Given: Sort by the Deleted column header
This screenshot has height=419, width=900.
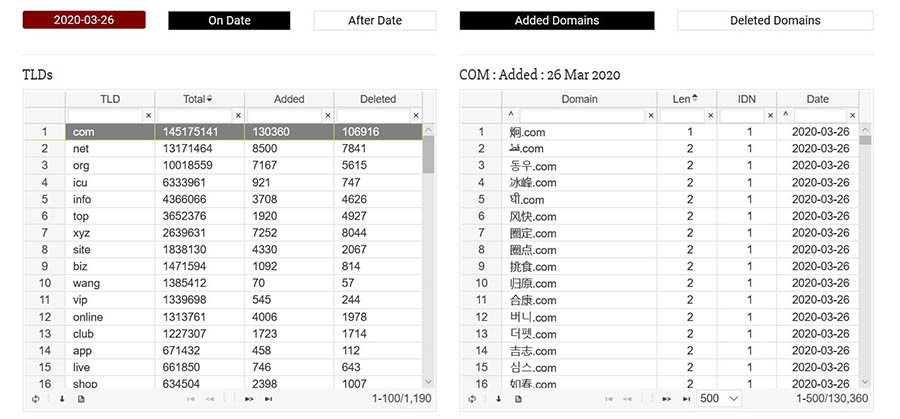Looking at the screenshot, I should [378, 99].
